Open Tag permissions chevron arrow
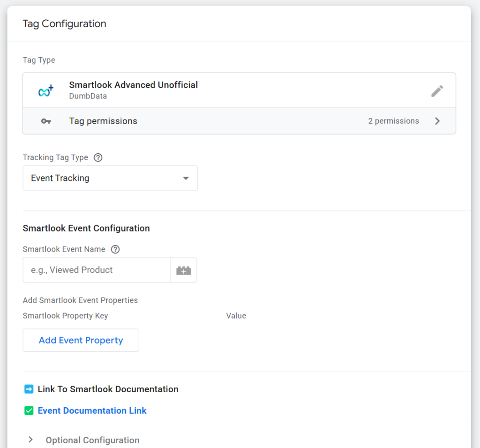The width and height of the screenshot is (480, 448). 437,121
